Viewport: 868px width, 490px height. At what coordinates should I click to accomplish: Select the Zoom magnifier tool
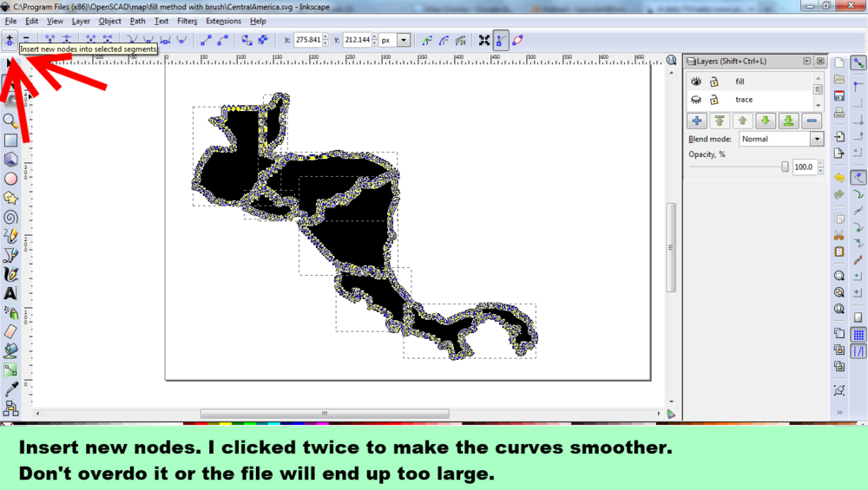pyautogui.click(x=10, y=121)
